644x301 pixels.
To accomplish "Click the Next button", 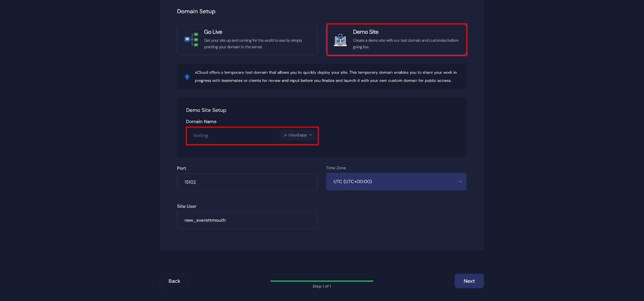I will (x=469, y=281).
